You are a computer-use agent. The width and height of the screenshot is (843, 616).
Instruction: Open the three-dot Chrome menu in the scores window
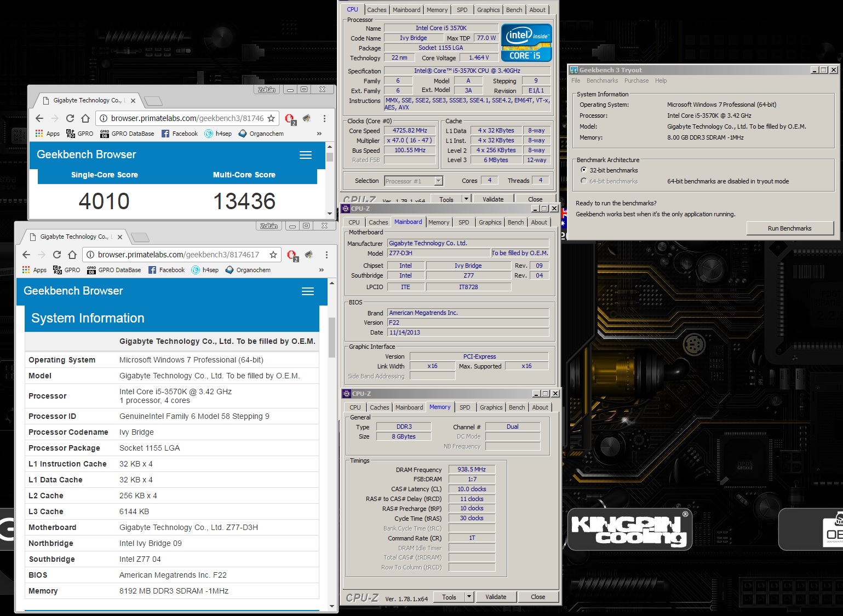click(x=324, y=118)
